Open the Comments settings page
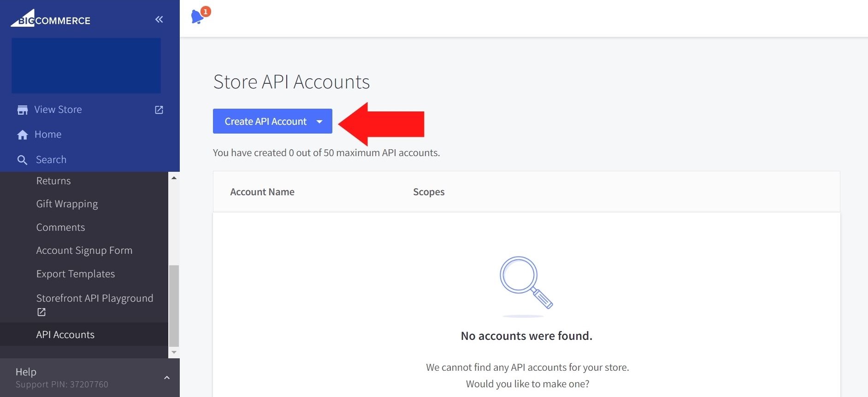 (x=60, y=228)
